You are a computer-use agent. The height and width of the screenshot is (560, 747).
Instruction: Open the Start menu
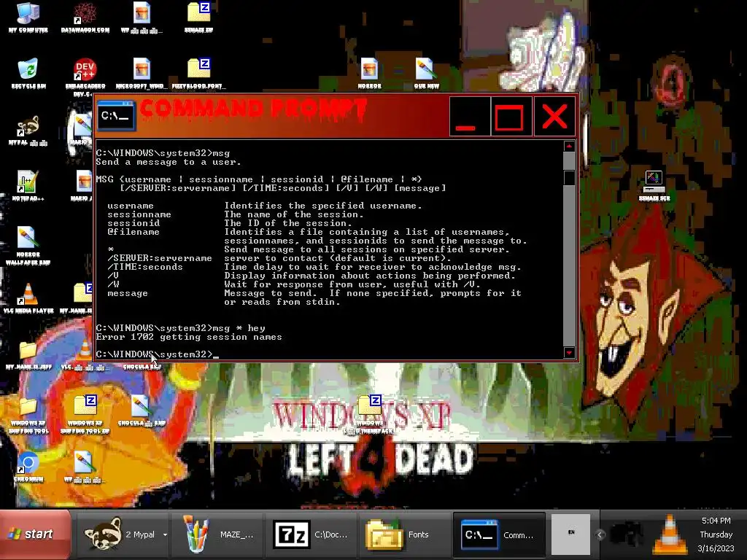(35, 534)
